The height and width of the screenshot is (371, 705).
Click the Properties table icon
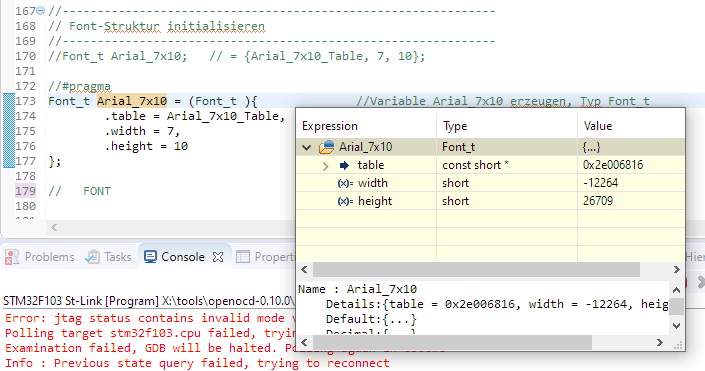coord(243,257)
